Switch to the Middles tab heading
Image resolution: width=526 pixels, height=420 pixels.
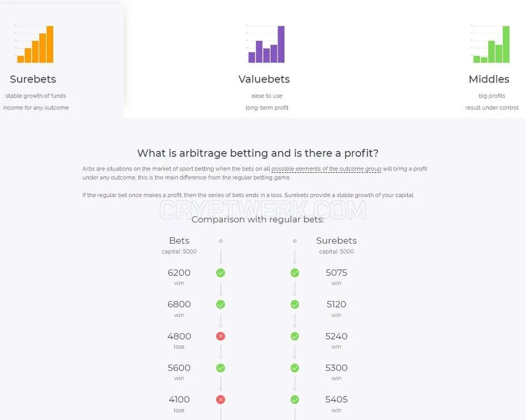489,79
